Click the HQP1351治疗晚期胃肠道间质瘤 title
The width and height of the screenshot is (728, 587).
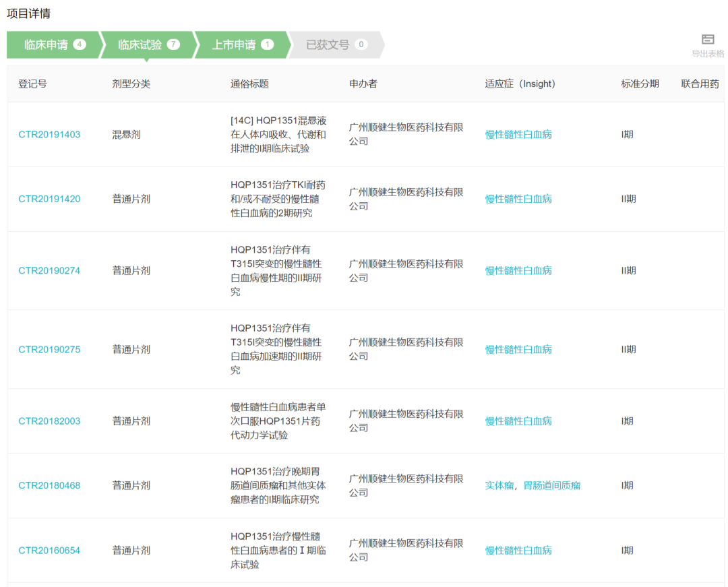[x=278, y=485]
